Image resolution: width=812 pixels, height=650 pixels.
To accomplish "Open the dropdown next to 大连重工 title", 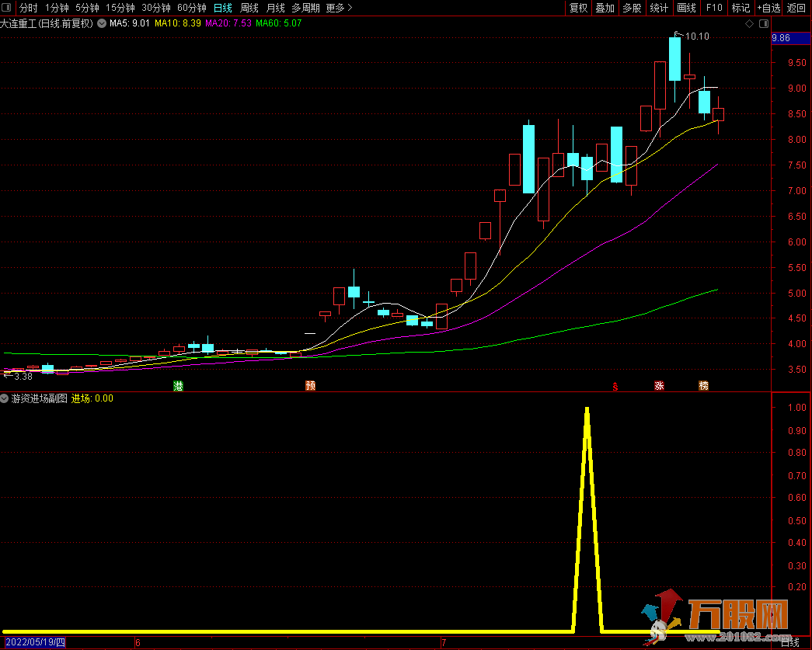I will click(102, 23).
